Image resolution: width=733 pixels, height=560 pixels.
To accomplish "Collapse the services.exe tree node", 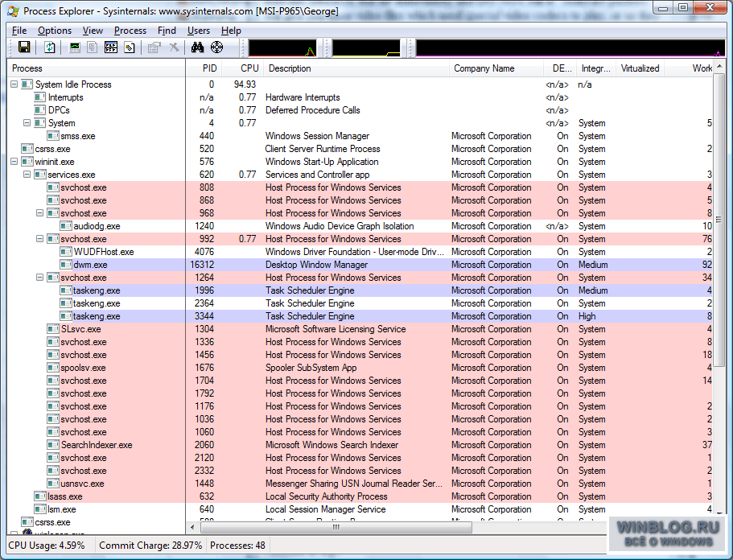I will point(27,175).
